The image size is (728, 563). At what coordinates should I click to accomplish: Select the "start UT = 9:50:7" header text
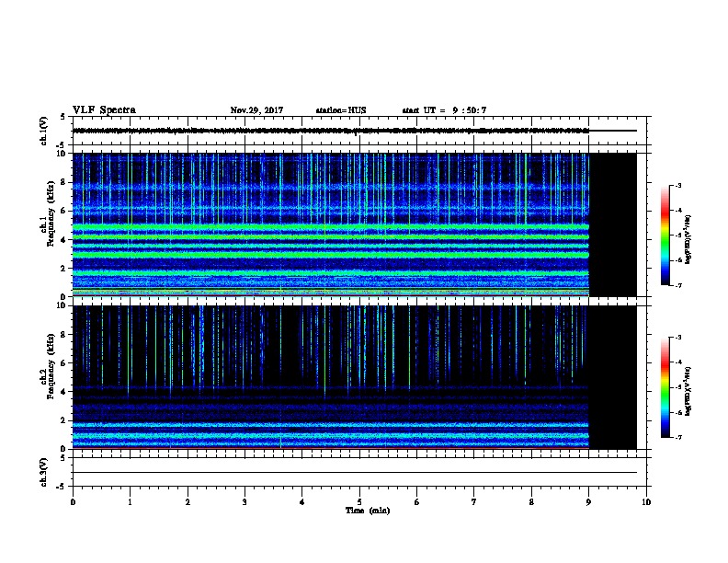click(x=444, y=110)
